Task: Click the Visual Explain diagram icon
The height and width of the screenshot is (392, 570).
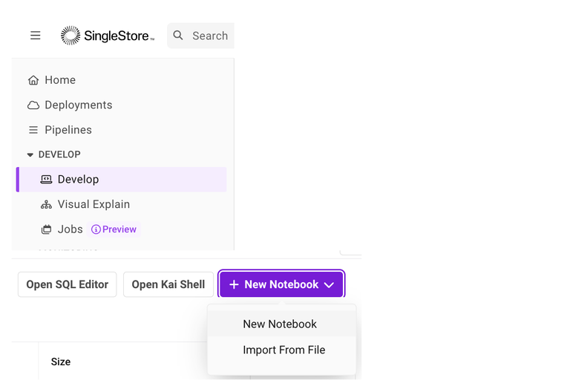Action: tap(46, 204)
